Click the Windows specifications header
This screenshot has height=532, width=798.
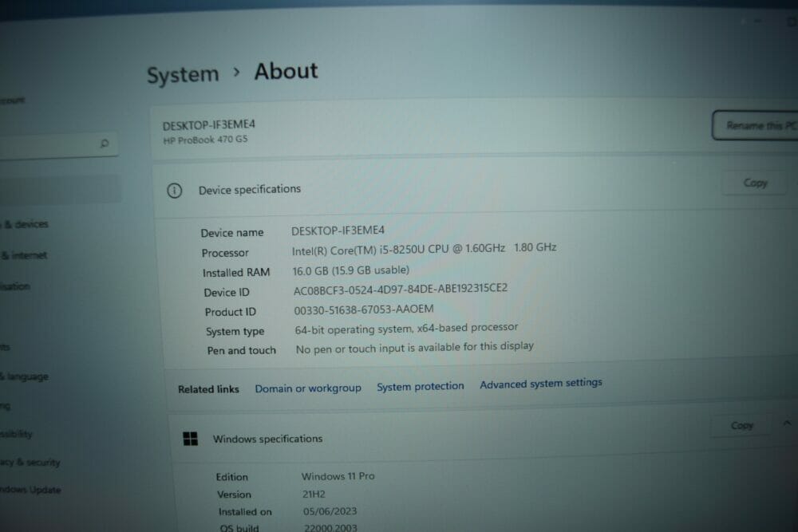267,439
